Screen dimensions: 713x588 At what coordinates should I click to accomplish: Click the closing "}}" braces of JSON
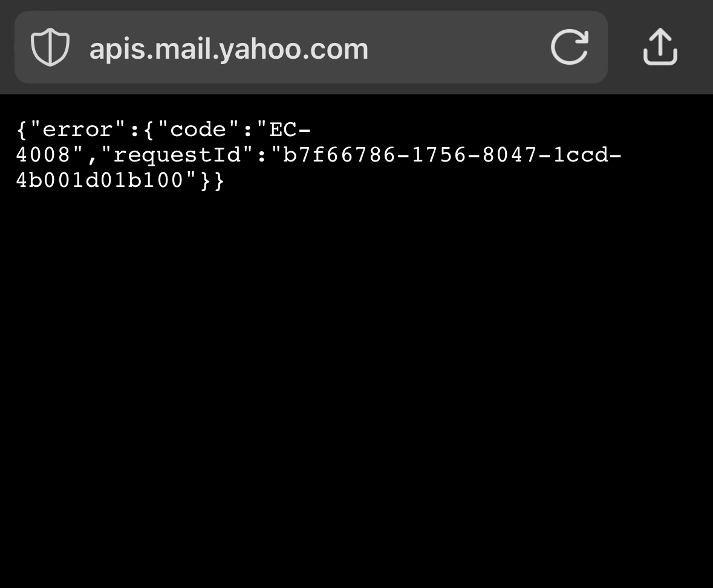(x=212, y=180)
